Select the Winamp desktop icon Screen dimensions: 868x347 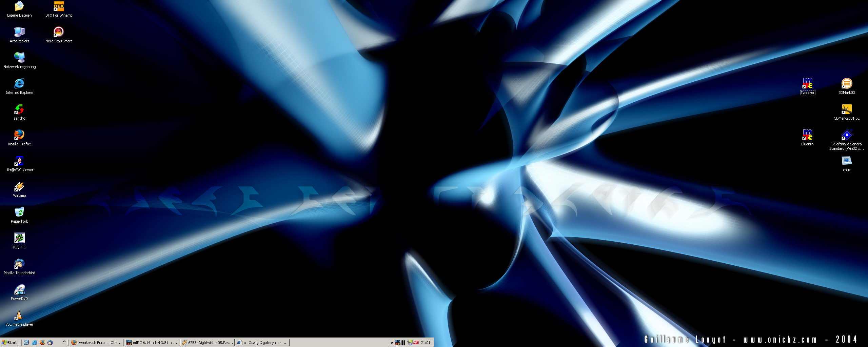(19, 186)
